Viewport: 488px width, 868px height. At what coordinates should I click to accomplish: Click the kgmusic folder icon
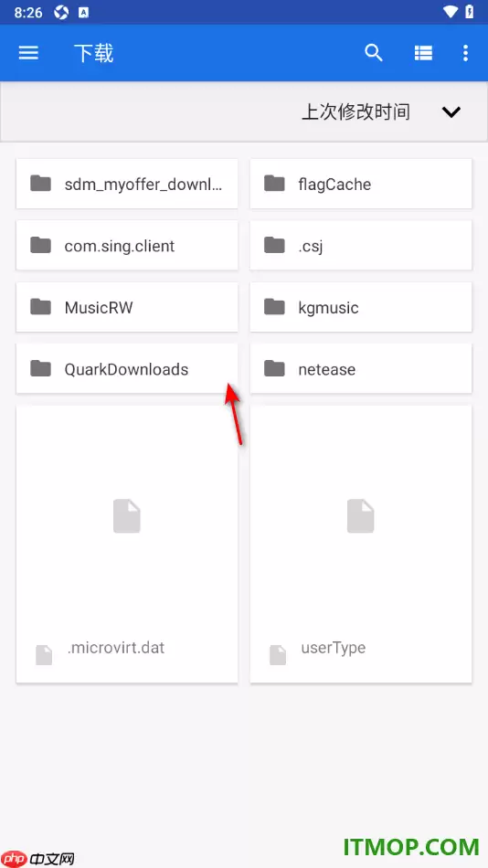274,307
